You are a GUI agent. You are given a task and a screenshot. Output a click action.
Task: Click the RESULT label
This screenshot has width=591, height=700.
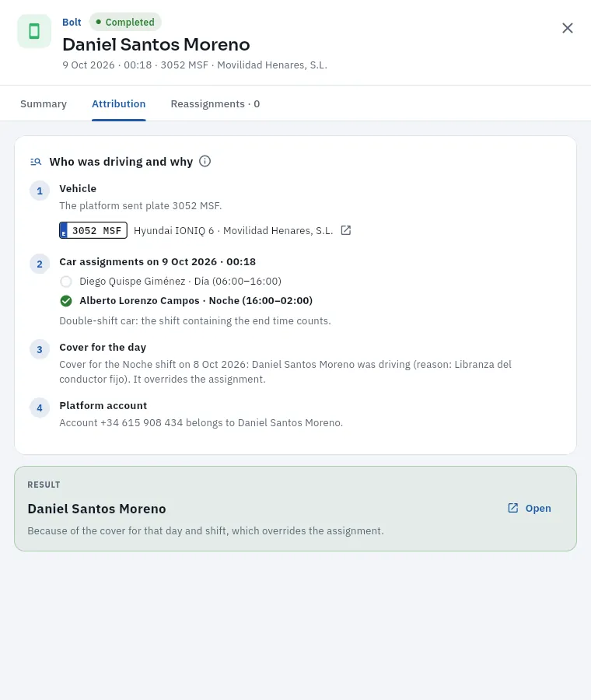tap(44, 485)
